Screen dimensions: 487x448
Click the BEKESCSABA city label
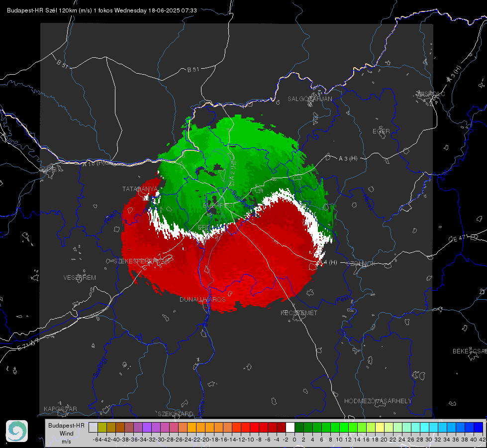(x=470, y=351)
